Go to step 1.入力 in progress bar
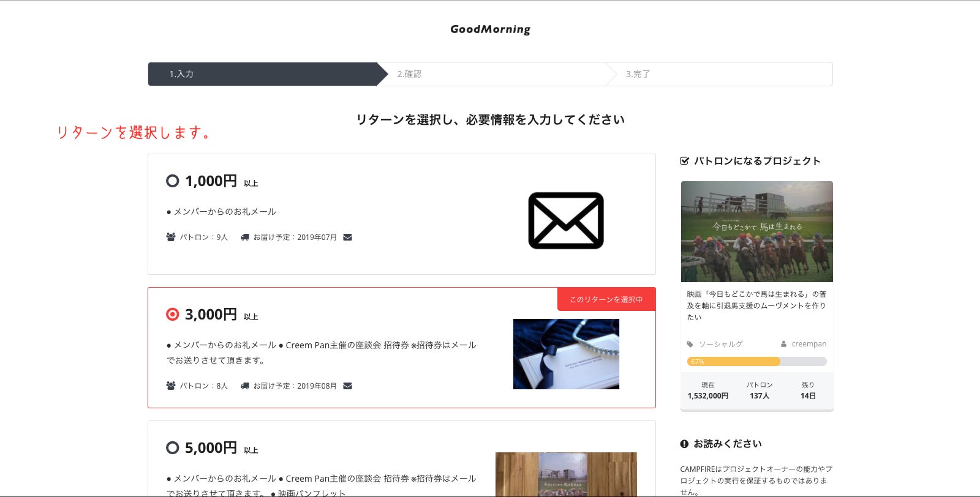Viewport: 980px width, 497px height. click(181, 74)
